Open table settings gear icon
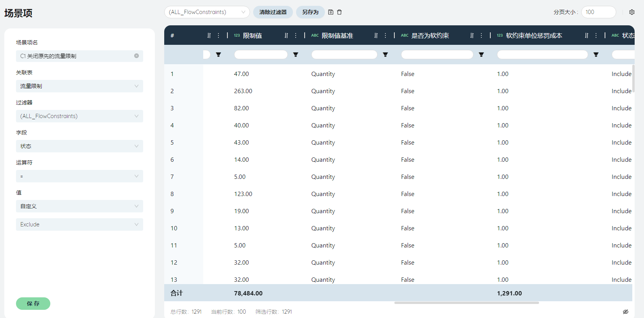Viewport: 644px width, 318px height. [x=632, y=12]
